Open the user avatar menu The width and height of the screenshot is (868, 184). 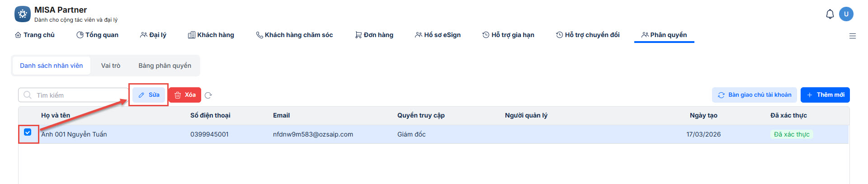846,14
